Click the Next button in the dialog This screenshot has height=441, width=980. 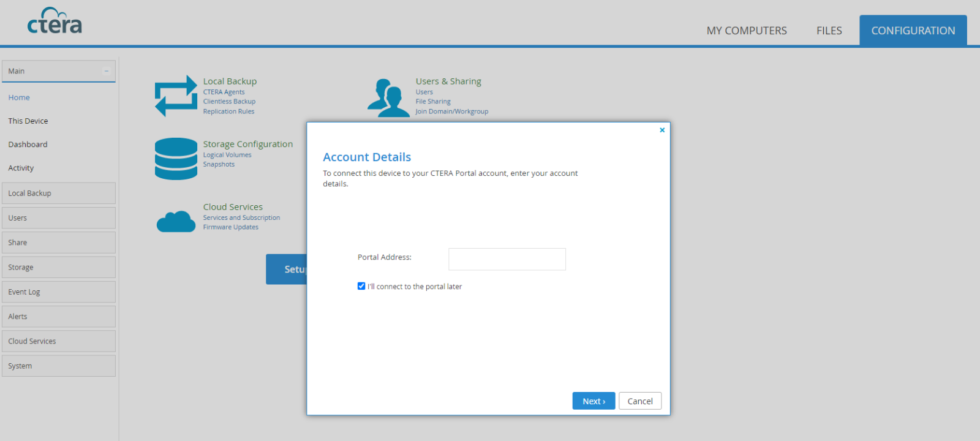pyautogui.click(x=594, y=401)
